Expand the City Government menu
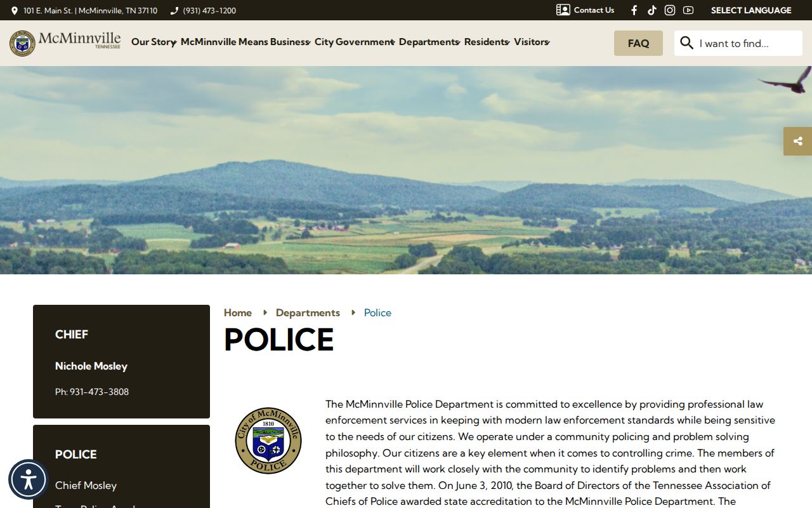The height and width of the screenshot is (508, 812). tap(355, 42)
